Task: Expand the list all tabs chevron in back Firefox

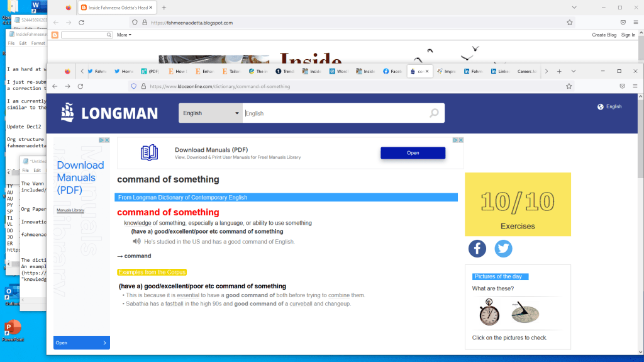Action: pyautogui.click(x=574, y=8)
